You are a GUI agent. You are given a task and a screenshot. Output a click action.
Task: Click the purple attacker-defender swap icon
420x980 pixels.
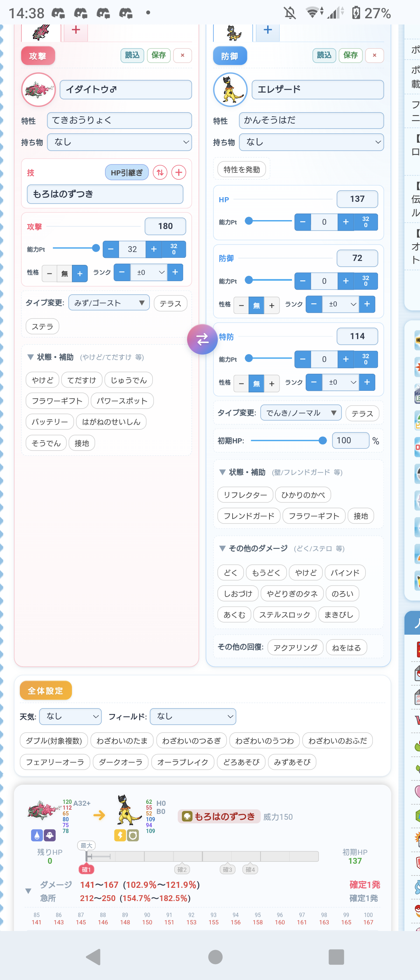pos(202,339)
